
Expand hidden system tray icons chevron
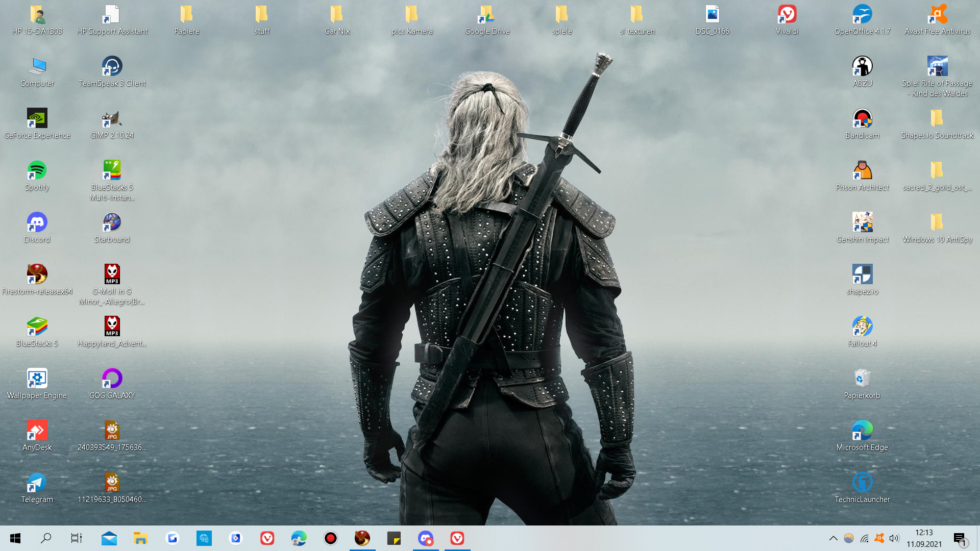(833, 538)
